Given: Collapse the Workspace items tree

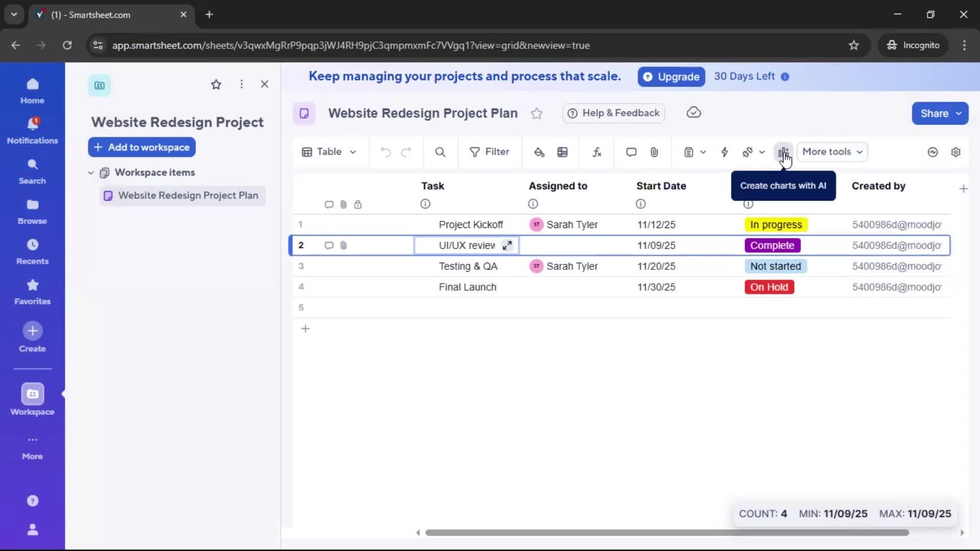Looking at the screenshot, I should (x=91, y=173).
